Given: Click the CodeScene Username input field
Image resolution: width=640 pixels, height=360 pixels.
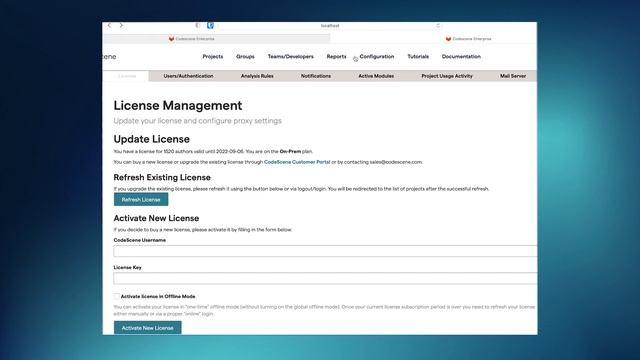Looking at the screenshot, I should (325, 251).
